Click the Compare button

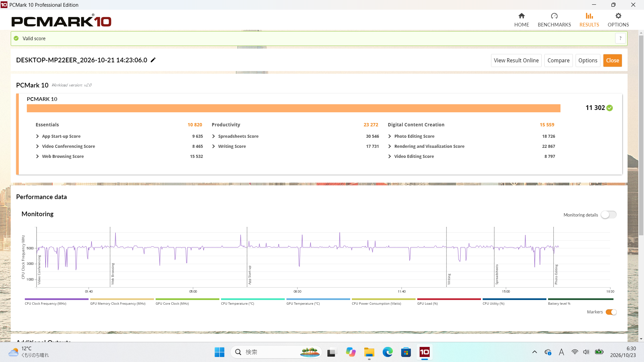tap(558, 60)
